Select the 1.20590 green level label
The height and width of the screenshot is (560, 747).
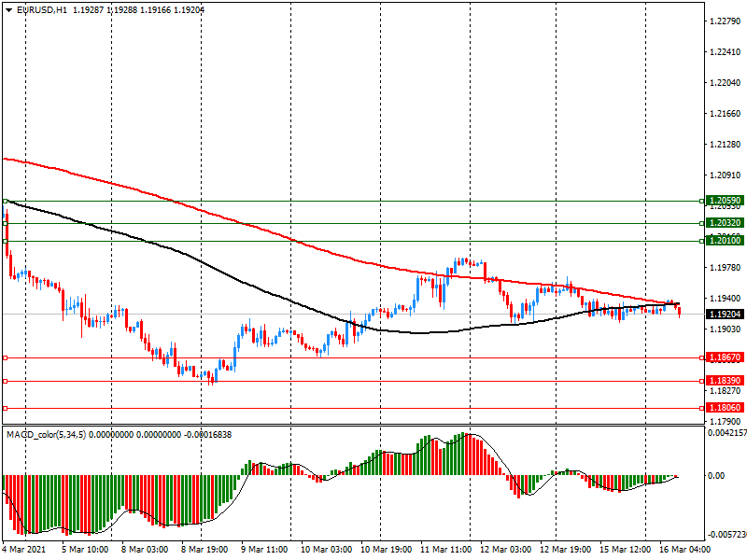click(x=725, y=201)
